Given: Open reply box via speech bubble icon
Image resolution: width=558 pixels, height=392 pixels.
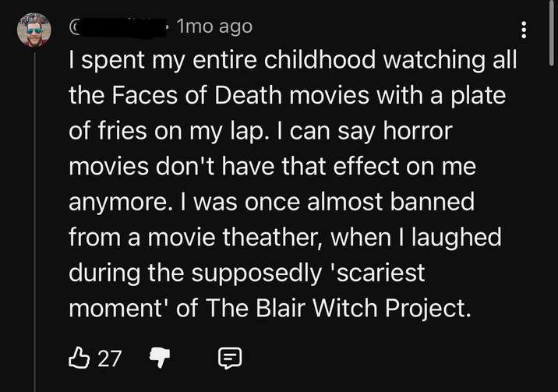Looking at the screenshot, I should pyautogui.click(x=230, y=358).
